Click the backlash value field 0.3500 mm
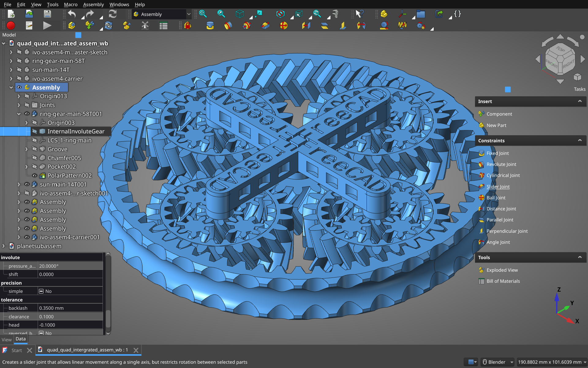 coord(70,308)
